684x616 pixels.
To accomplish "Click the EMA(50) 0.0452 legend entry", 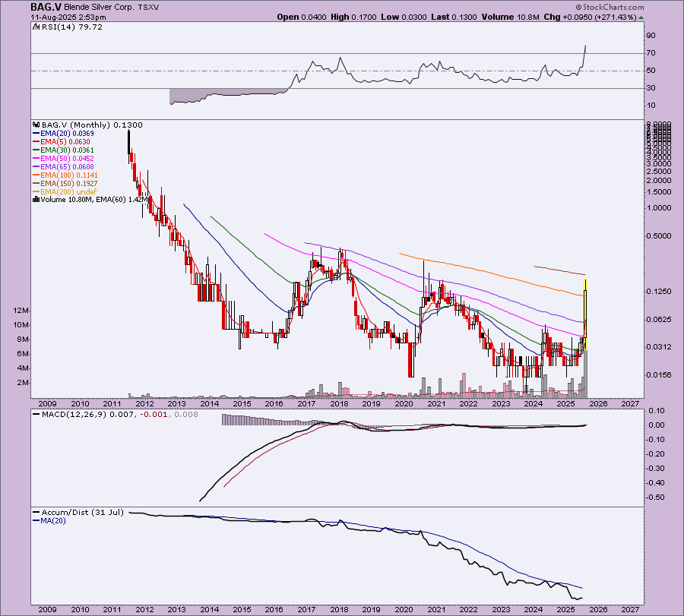I will pos(67,159).
